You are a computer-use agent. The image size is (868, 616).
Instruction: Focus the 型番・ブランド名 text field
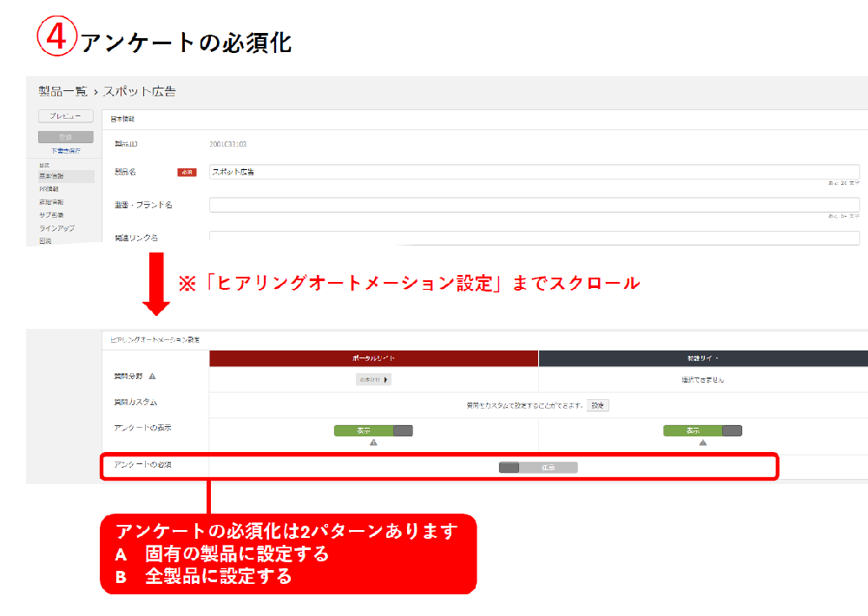pos(534,205)
